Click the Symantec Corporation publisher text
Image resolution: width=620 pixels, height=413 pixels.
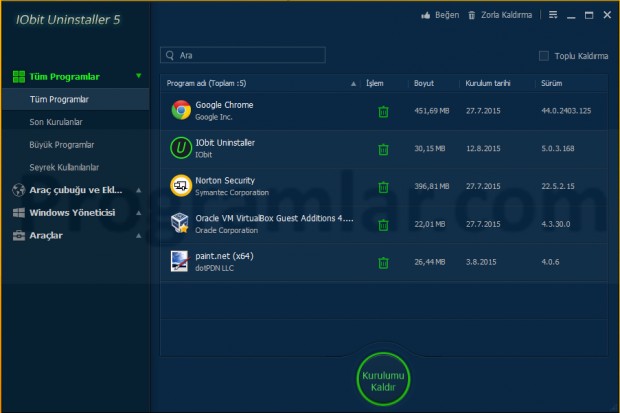[232, 193]
